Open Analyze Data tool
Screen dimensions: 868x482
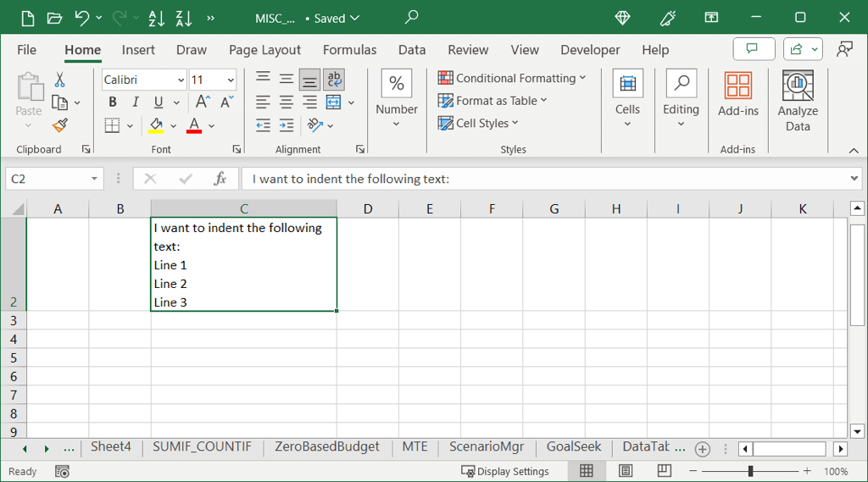798,102
